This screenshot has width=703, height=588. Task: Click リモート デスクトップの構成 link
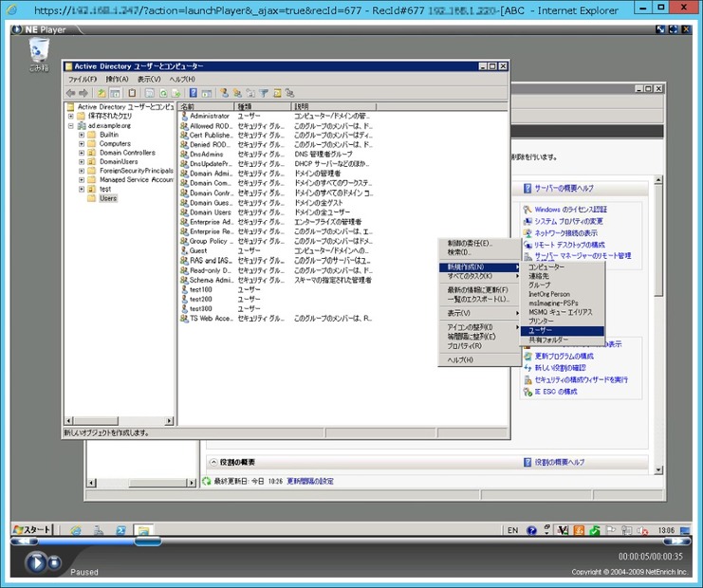point(569,245)
